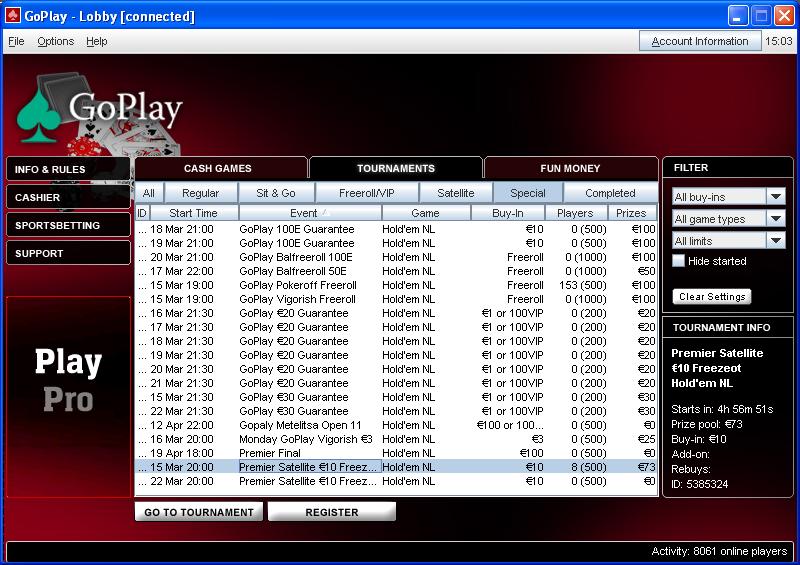
Task: Sort by Prizes column header
Action: point(631,213)
